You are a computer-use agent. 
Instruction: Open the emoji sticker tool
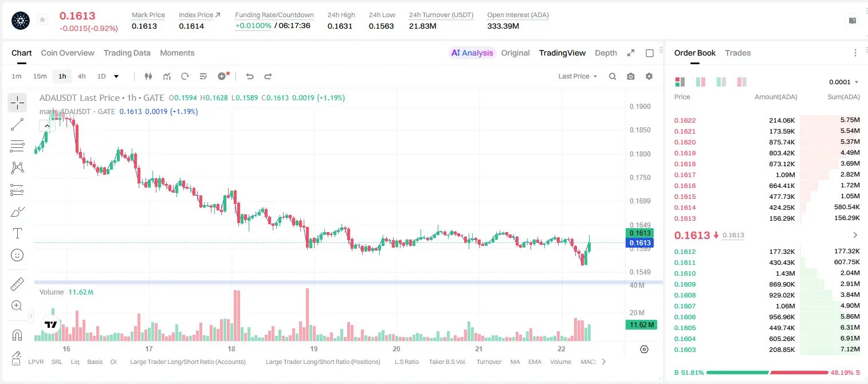point(17,255)
